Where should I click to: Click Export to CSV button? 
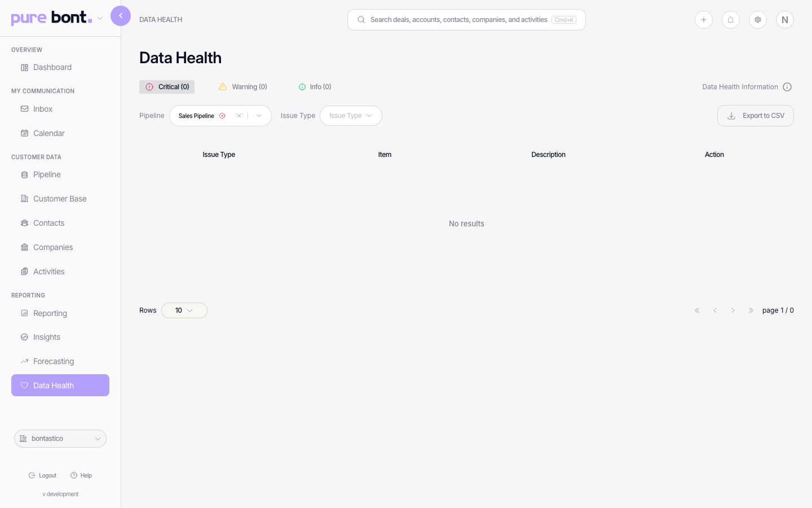coord(756,116)
